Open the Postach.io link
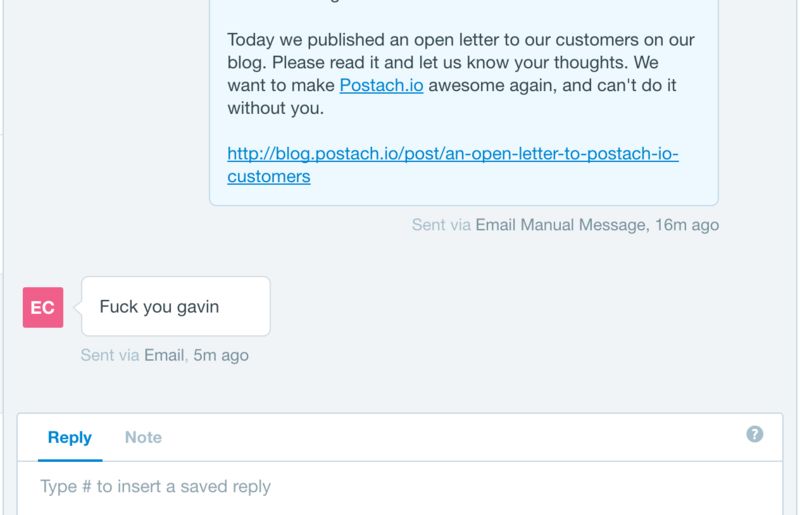Viewport: 800px width, 515px height. coord(382,85)
